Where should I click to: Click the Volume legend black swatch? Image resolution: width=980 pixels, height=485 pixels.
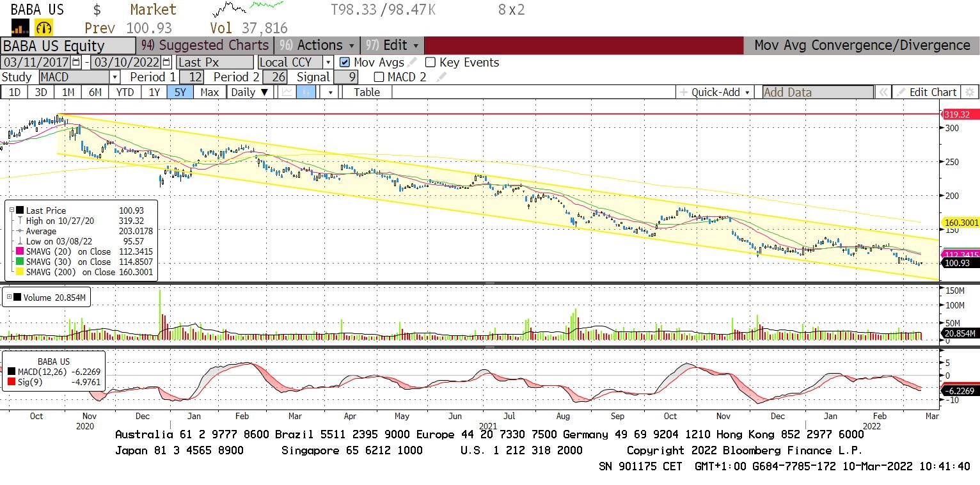pos(17,297)
